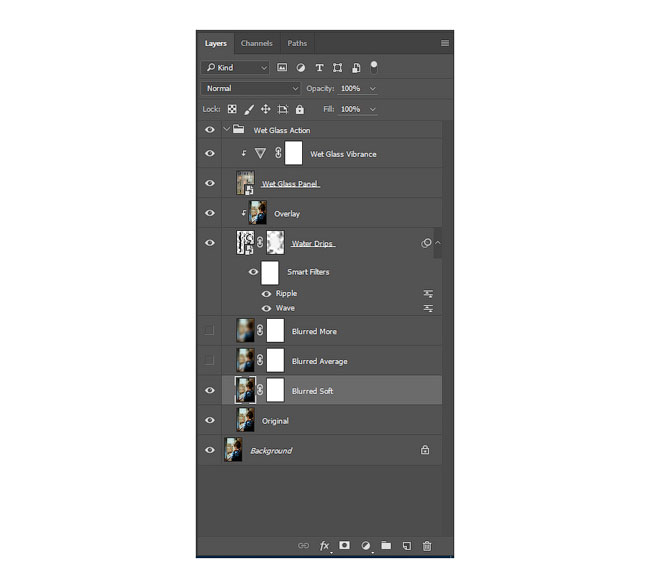
Task: Open the Layers panel flyout menu
Action: point(444,43)
